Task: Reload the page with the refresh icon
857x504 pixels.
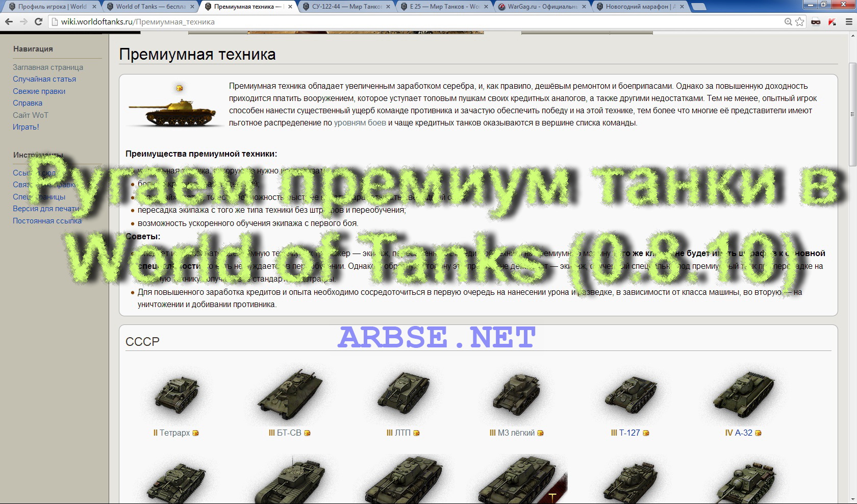Action: click(x=38, y=21)
